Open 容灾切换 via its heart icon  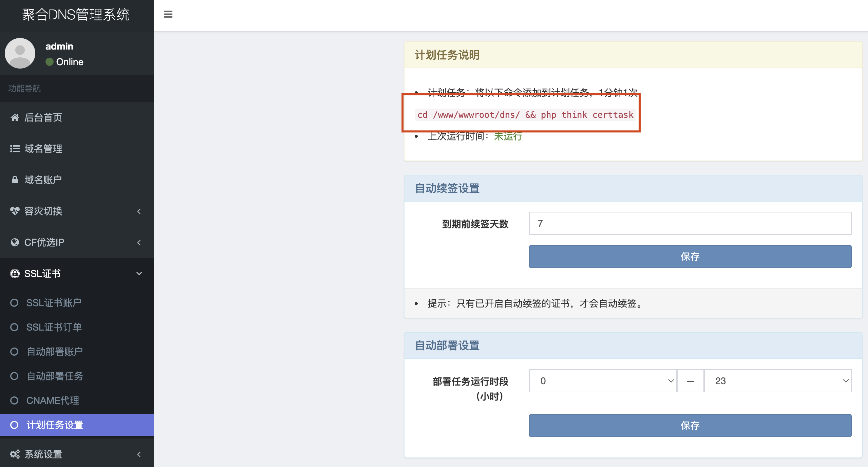click(x=15, y=211)
